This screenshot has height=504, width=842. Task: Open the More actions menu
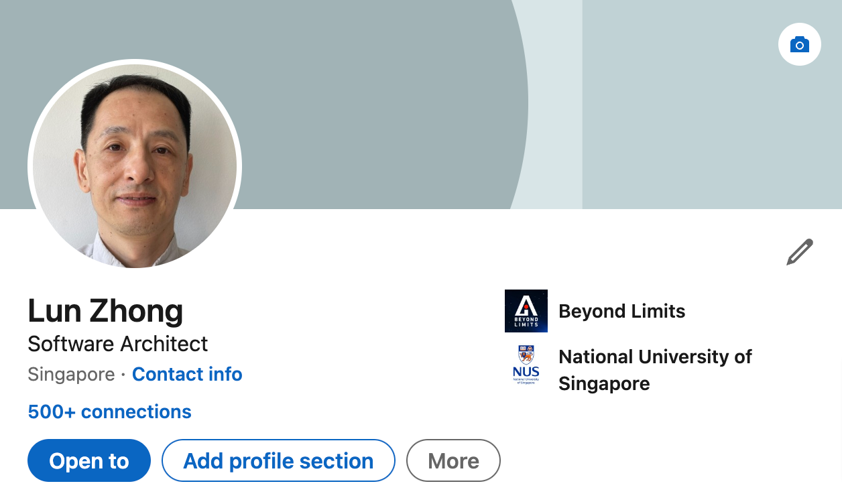[453, 460]
